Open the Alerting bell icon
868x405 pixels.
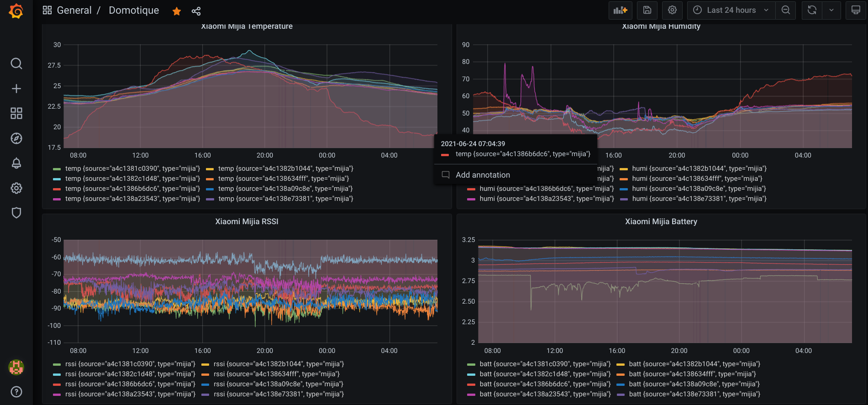click(16, 163)
